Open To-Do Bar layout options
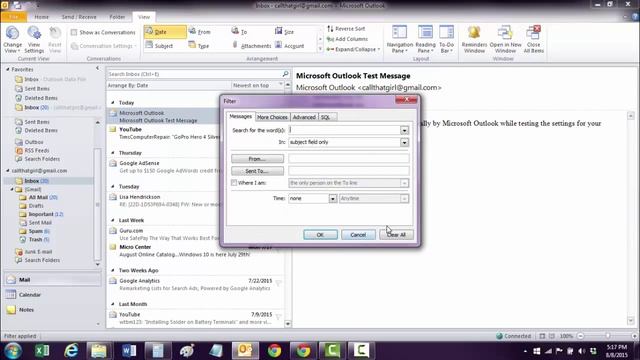Image resolution: width=640 pixels, height=360 pixels. pyautogui.click(x=446, y=39)
